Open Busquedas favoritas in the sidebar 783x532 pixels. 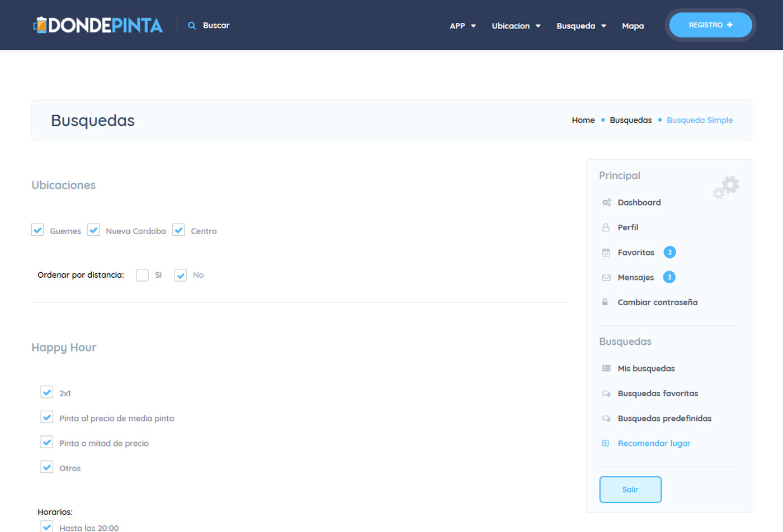[x=658, y=393]
